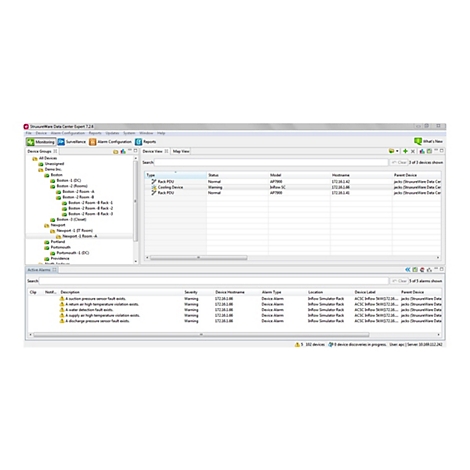Select the Boston -2 (Rooms) group
This screenshot has height=470, width=470.
pos(72,186)
